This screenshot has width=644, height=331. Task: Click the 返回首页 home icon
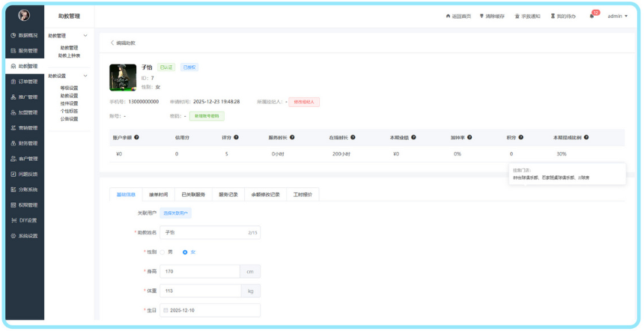[x=448, y=16]
